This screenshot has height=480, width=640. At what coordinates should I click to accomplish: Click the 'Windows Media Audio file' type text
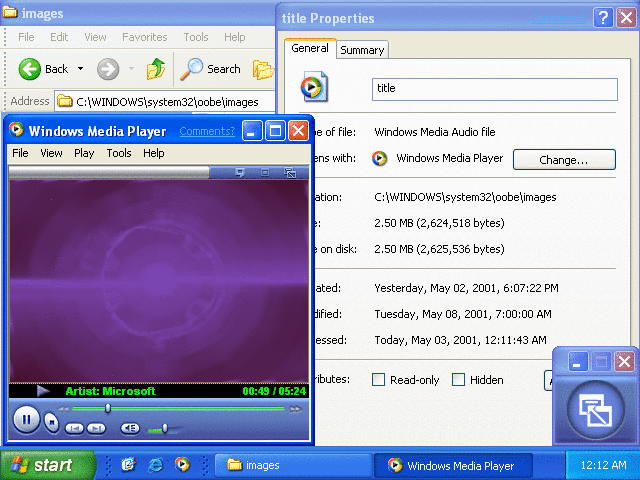pyautogui.click(x=435, y=132)
